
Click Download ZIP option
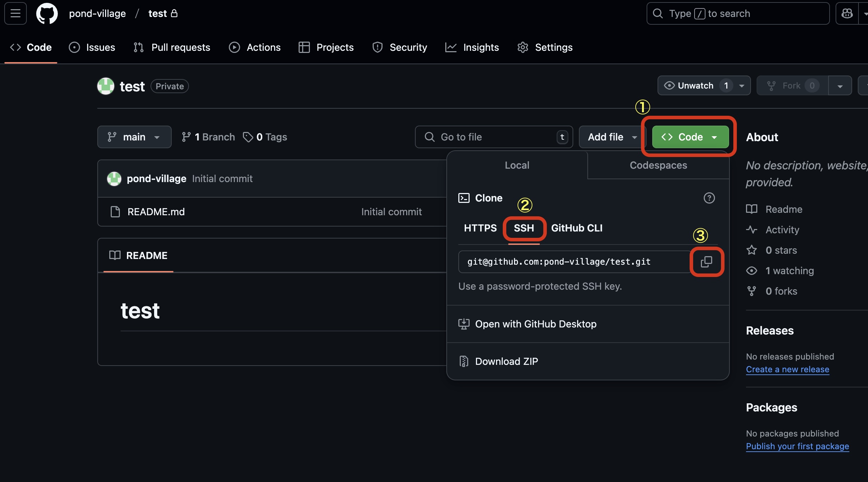point(506,361)
